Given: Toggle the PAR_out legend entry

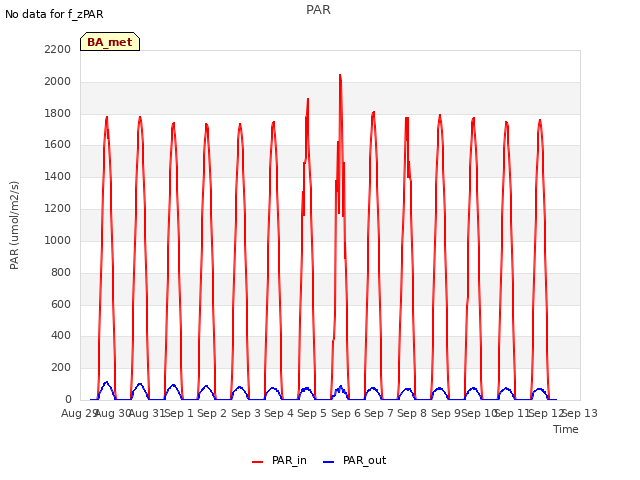Looking at the screenshot, I should [x=354, y=460].
